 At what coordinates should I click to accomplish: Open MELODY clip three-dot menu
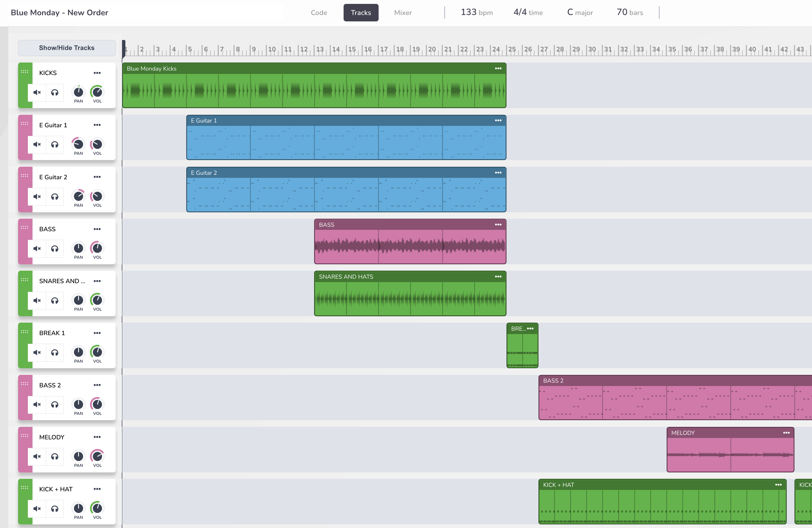click(x=786, y=433)
